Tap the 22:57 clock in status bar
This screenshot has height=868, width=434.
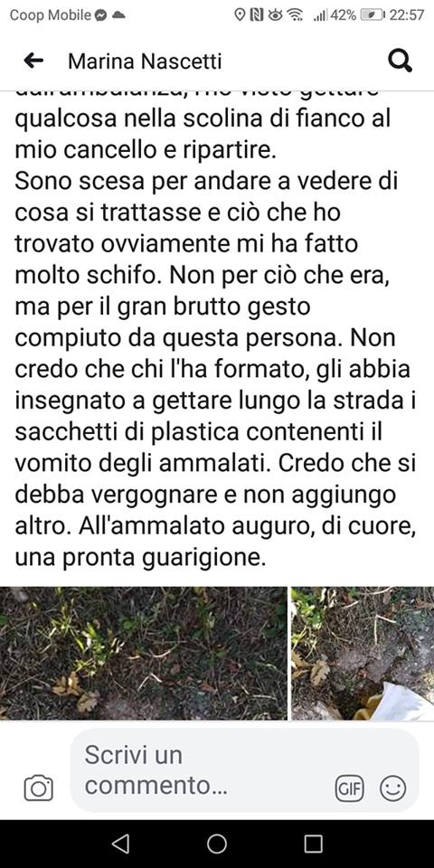pos(406,15)
